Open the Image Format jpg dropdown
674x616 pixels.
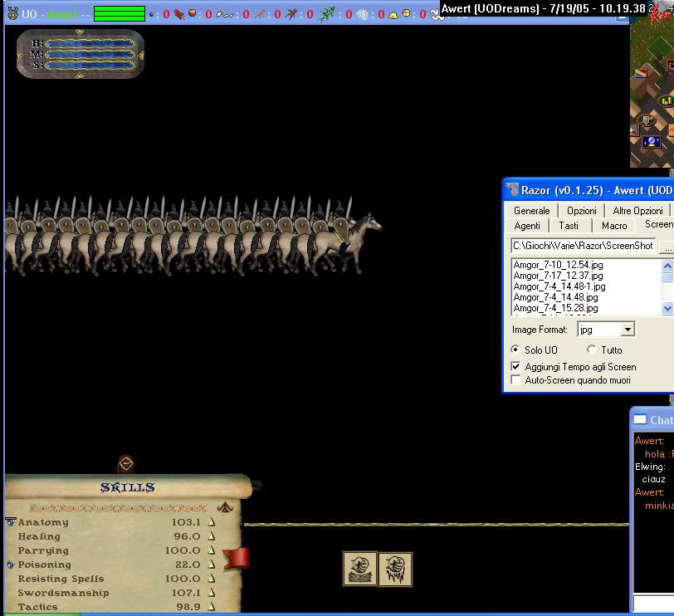click(x=628, y=330)
